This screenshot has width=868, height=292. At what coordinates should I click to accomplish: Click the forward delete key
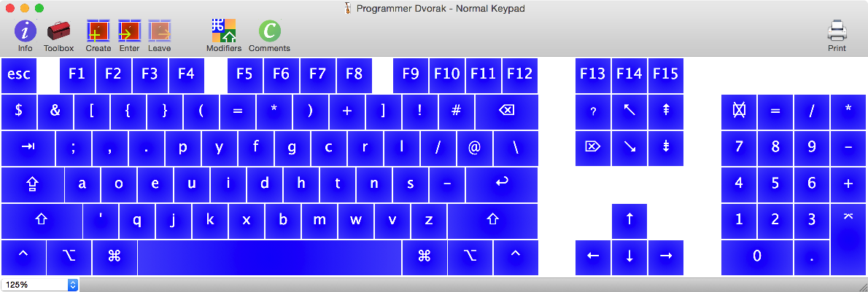[x=593, y=149]
